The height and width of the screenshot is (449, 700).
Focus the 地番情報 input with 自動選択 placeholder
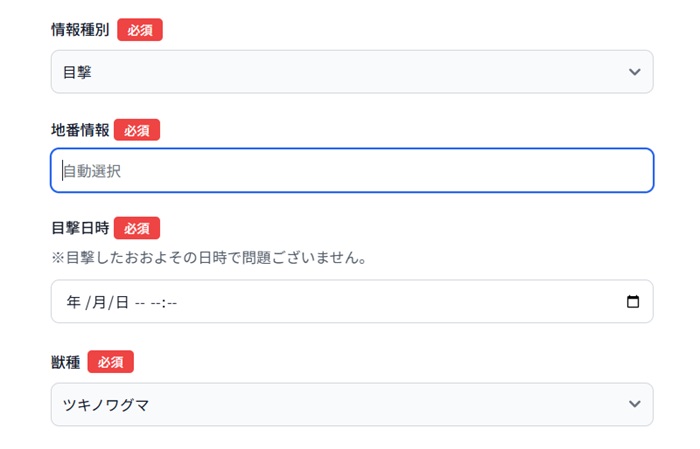[352, 171]
